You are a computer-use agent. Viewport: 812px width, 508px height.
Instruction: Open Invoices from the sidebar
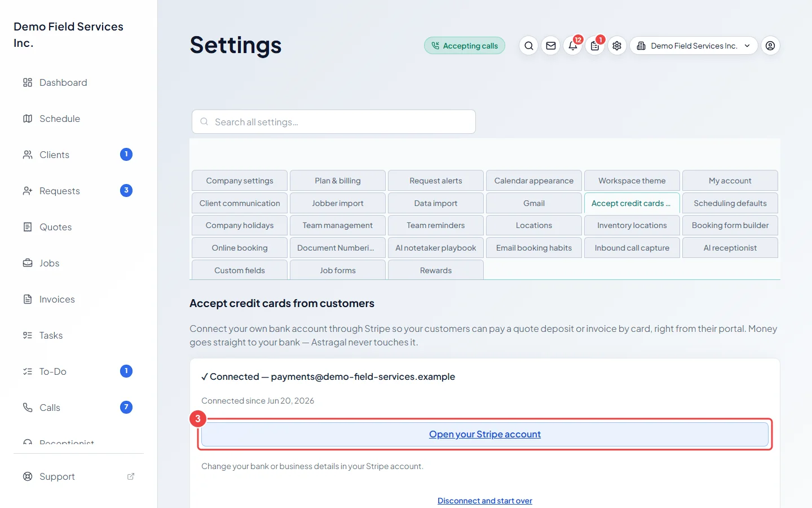point(57,299)
